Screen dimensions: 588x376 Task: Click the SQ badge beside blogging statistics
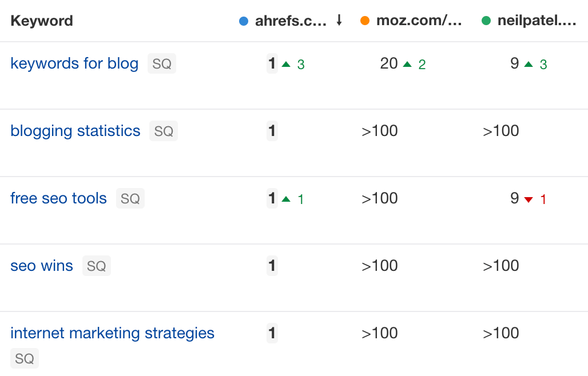coord(164,131)
